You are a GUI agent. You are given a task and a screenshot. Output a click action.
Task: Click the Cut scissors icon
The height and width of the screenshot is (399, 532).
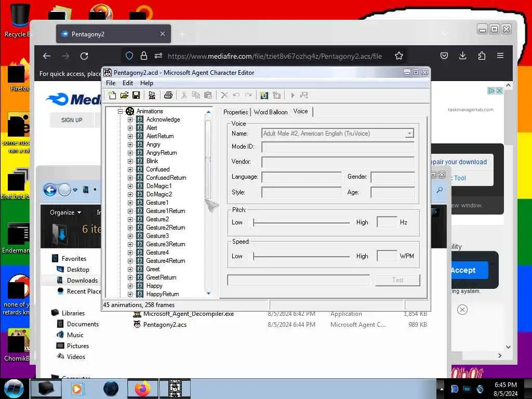coord(184,96)
